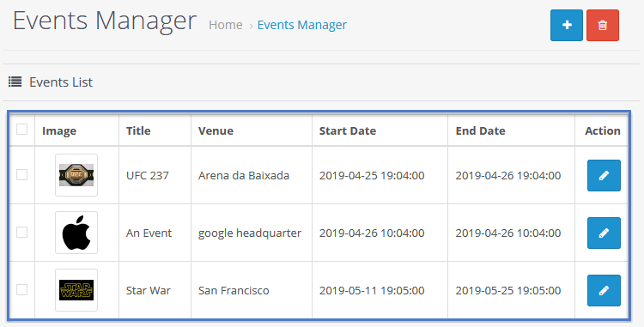Open the Star Wars logo thumbnail
Image resolution: width=644 pixels, height=327 pixels.
pyautogui.click(x=76, y=290)
